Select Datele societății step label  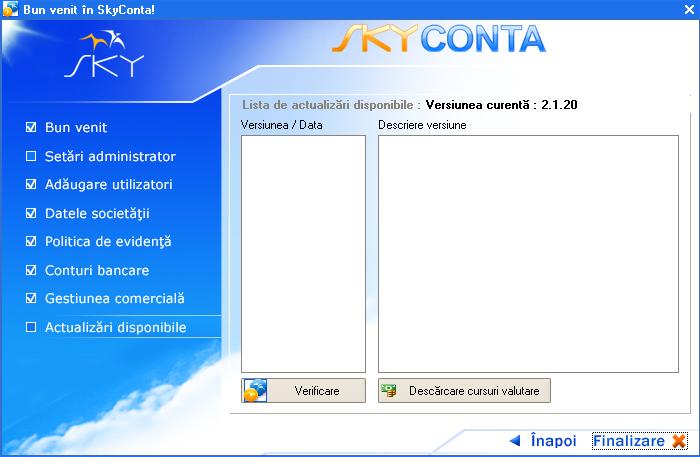[x=97, y=213]
